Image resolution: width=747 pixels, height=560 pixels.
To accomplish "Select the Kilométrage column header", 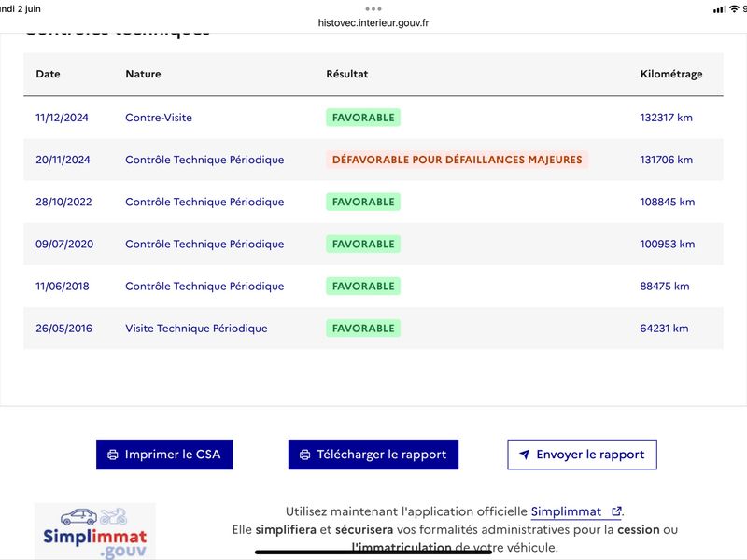I will pyautogui.click(x=671, y=74).
